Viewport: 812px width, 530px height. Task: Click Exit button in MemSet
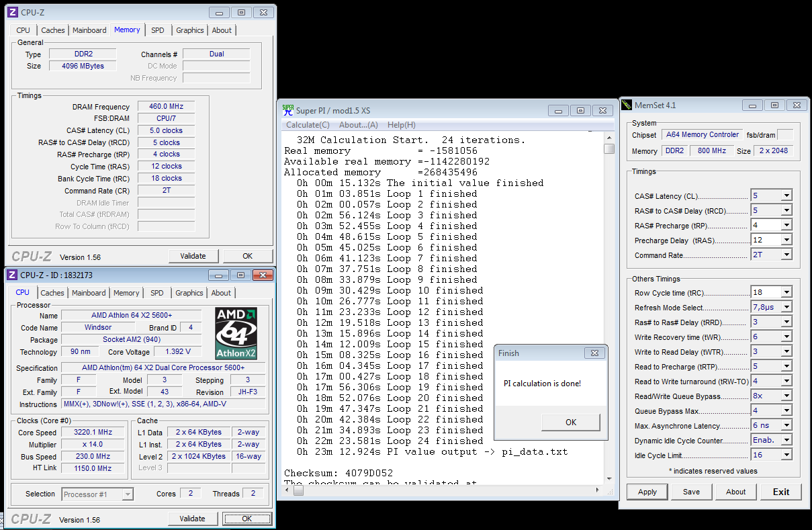(x=781, y=492)
